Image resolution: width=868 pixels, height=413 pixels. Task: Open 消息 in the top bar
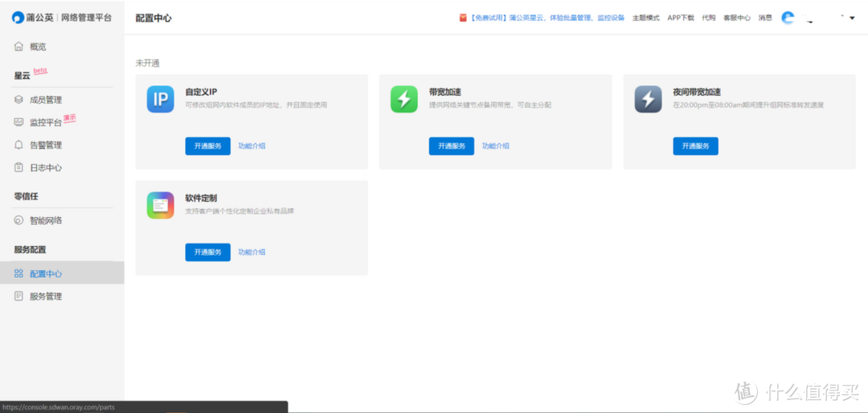point(765,18)
